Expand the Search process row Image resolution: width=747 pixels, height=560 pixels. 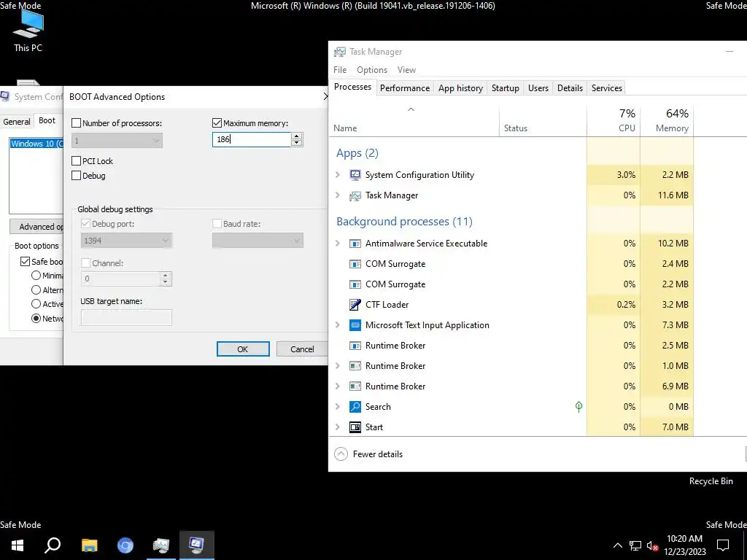(x=338, y=406)
